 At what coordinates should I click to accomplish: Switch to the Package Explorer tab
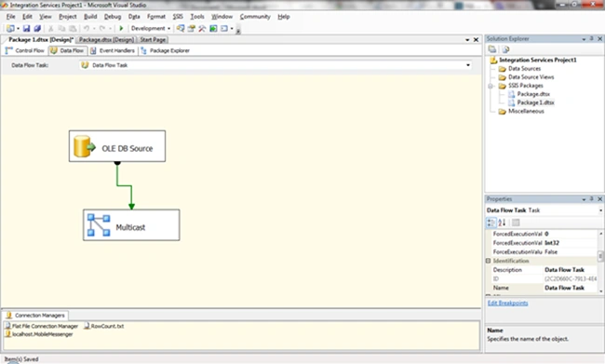click(x=165, y=50)
